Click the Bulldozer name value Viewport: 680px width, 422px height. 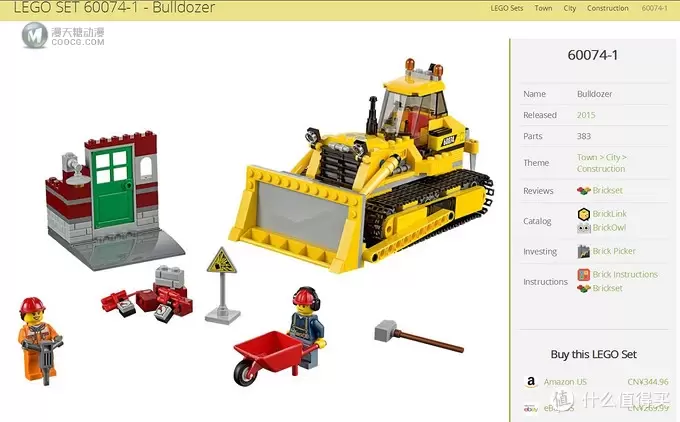tap(594, 94)
